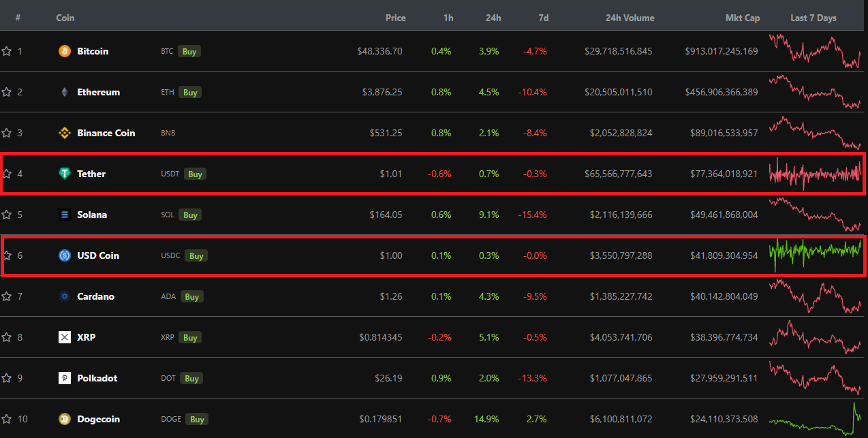Select Tether 24h volume $65,566,777,643

click(618, 174)
